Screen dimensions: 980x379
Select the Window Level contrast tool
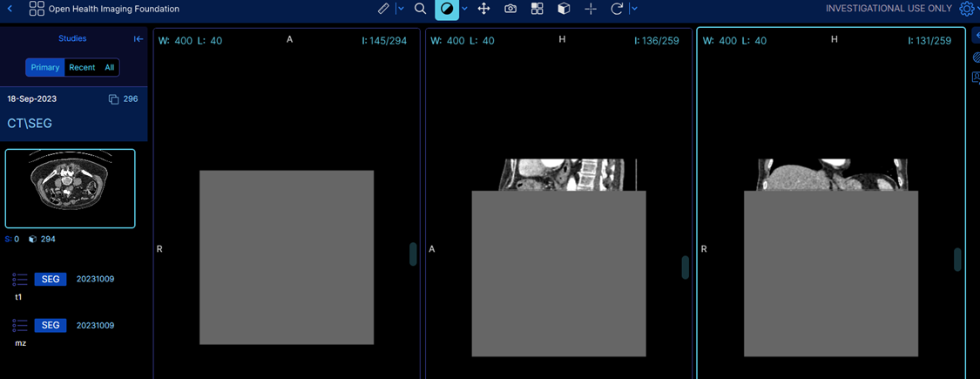click(x=447, y=9)
